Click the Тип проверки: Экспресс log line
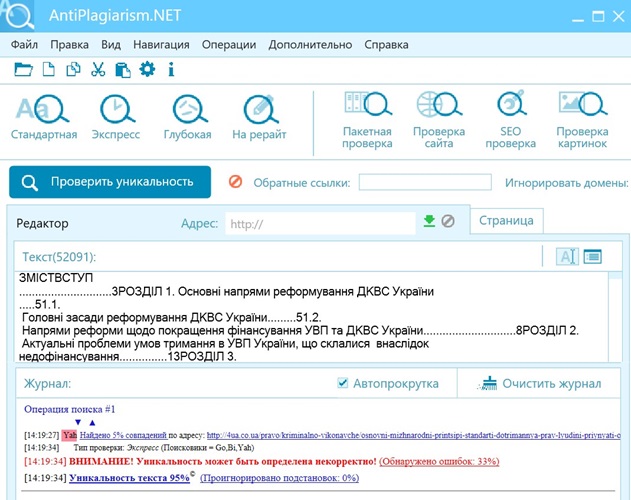This screenshot has width=631, height=500. pos(164,448)
